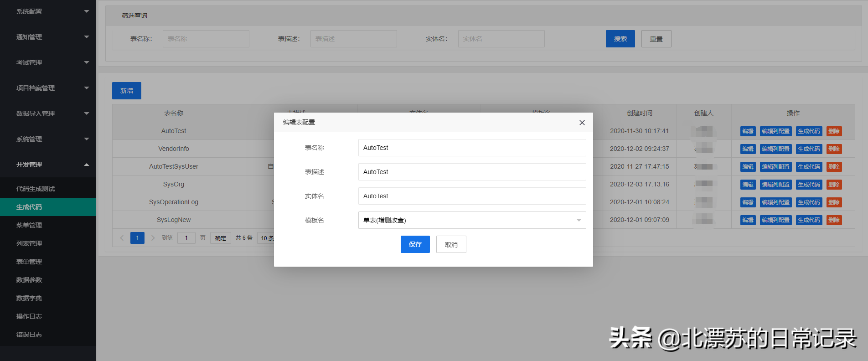Click 生成代码 for the SysOrg row
Screen dimensions: 868x361
[x=809, y=185]
